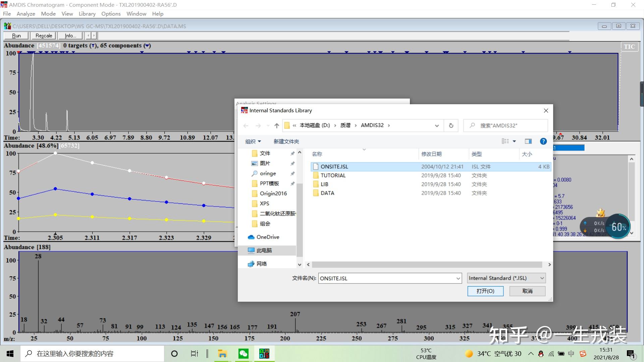644x362 pixels.
Task: Toggle the preview pane icon
Action: point(528,141)
